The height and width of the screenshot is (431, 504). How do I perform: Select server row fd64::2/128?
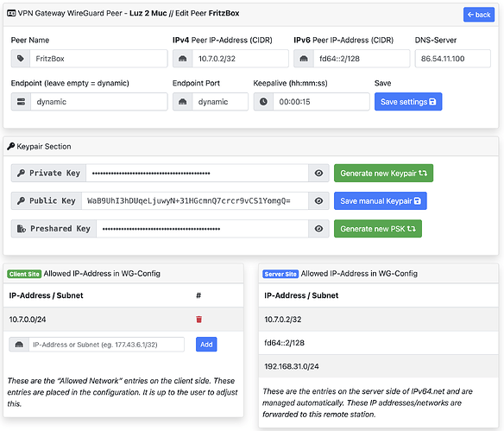coord(379,343)
